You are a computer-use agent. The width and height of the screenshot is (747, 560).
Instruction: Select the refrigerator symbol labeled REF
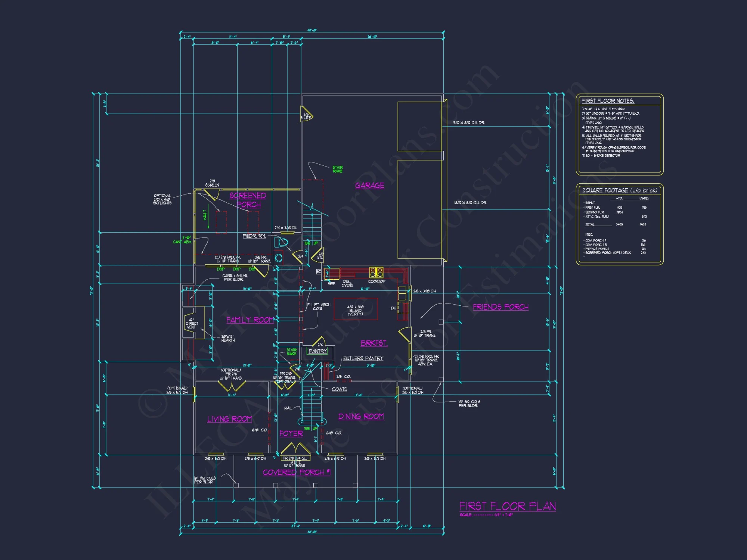point(332,274)
